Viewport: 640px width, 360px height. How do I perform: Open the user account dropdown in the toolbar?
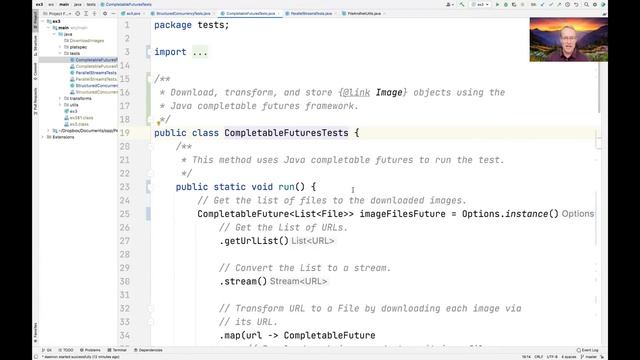coord(450,4)
